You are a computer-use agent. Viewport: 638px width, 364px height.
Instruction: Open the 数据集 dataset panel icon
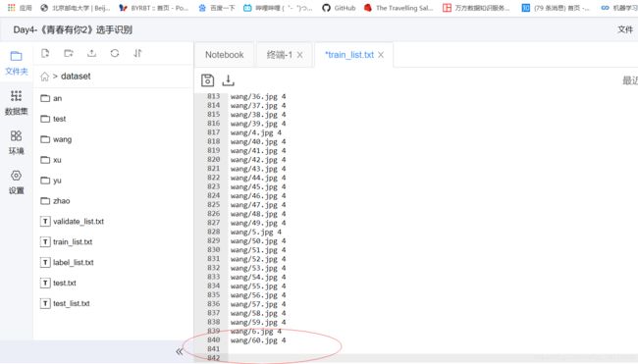tap(17, 96)
